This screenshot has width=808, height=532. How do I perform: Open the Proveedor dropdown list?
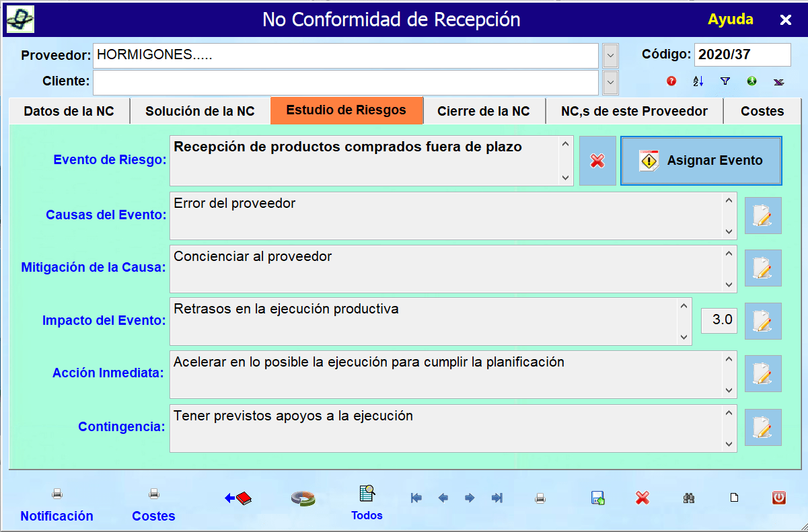[610, 56]
